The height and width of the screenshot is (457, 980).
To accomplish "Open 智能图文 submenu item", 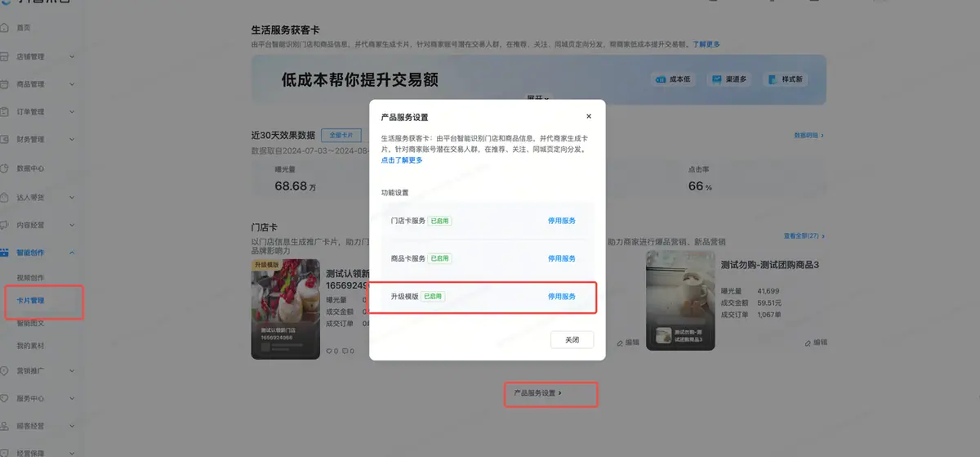I will [31, 323].
